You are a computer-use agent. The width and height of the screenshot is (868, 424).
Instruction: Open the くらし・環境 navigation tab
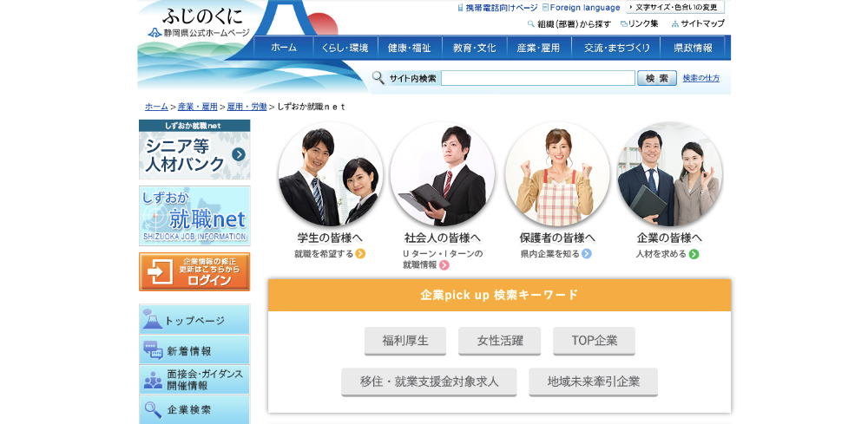click(345, 48)
